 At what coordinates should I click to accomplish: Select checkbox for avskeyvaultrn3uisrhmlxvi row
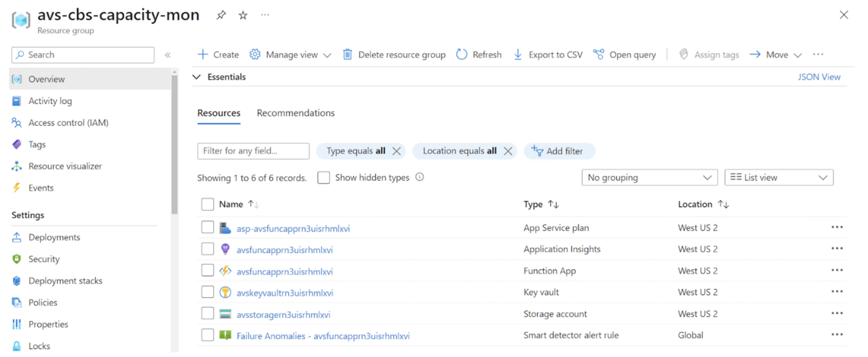click(208, 292)
